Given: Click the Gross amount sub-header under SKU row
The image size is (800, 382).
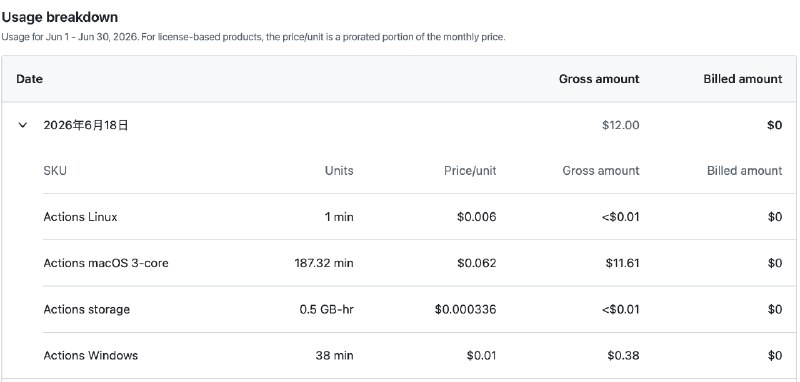Looking at the screenshot, I should coord(601,170).
